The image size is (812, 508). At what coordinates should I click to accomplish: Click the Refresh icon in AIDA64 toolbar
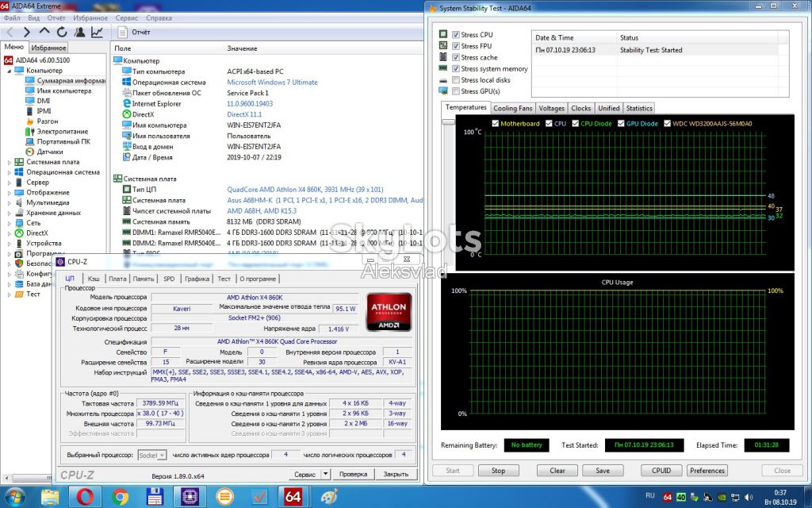click(x=62, y=32)
